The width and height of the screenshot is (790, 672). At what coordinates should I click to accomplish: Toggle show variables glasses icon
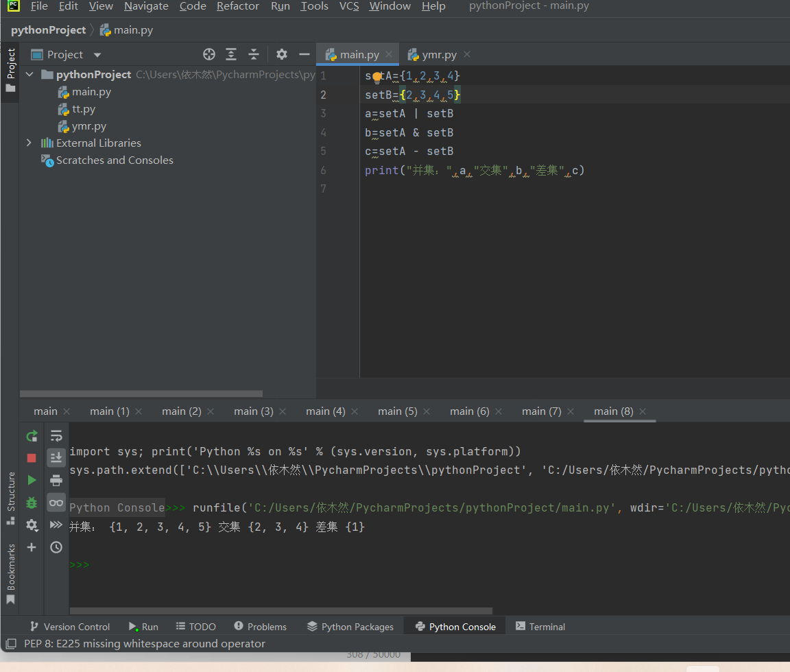[56, 503]
